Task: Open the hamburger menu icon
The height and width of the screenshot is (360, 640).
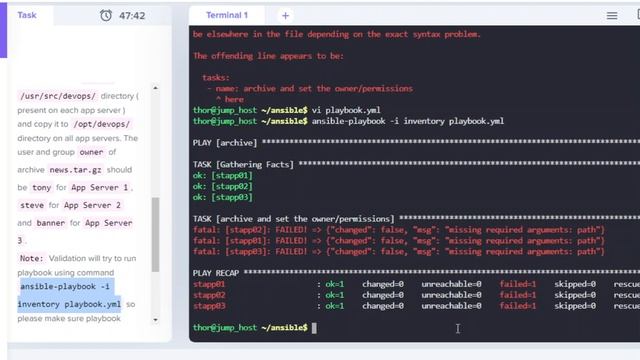Action: click(x=611, y=16)
